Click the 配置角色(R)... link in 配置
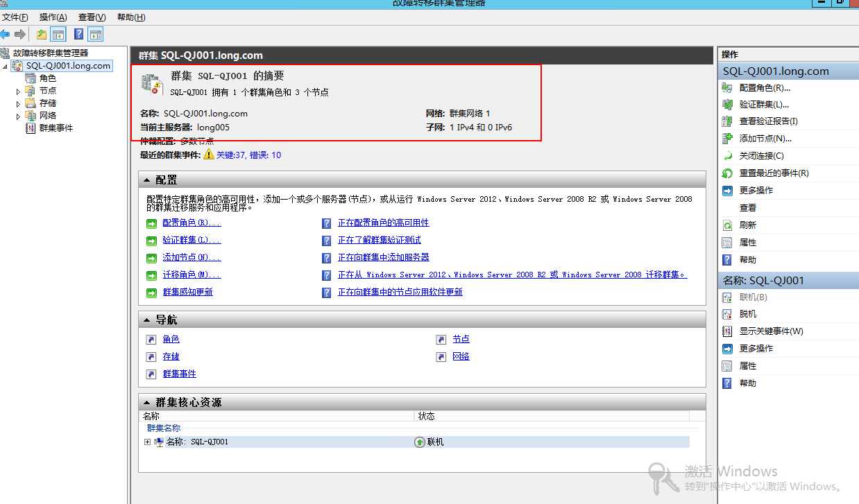This screenshot has height=504, width=859. point(192,223)
